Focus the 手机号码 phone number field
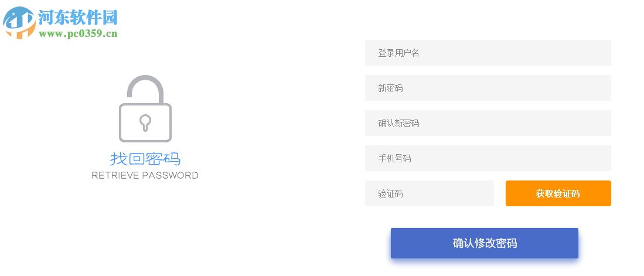 (488, 158)
